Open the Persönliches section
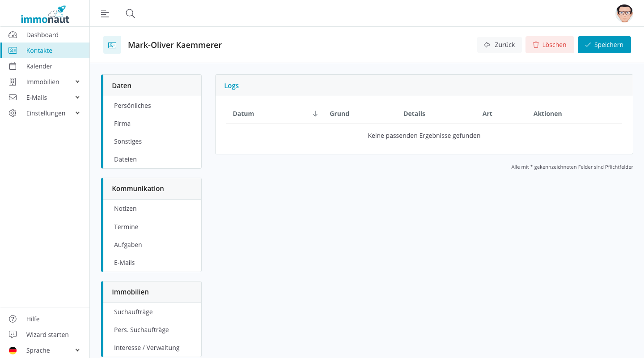This screenshot has width=644, height=358. point(132,106)
